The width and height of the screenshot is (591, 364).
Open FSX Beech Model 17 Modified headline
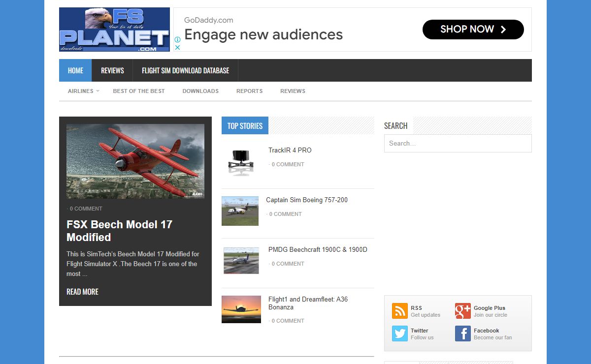tap(120, 231)
